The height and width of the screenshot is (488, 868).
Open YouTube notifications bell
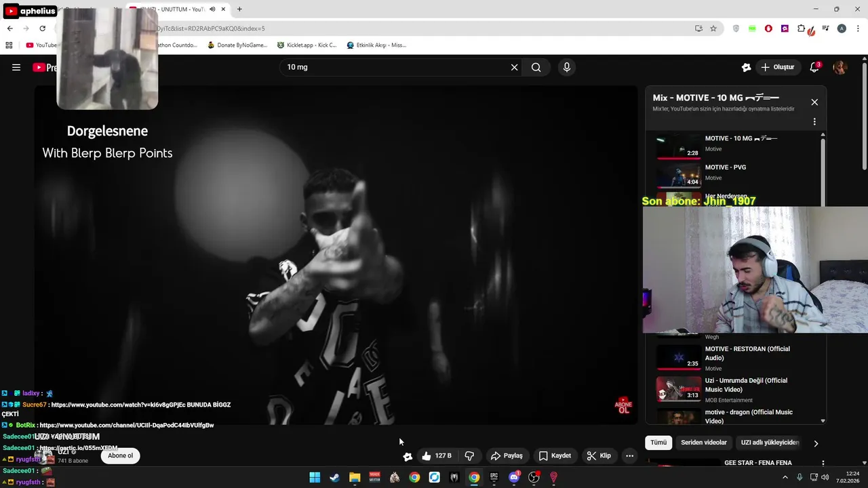(x=814, y=67)
